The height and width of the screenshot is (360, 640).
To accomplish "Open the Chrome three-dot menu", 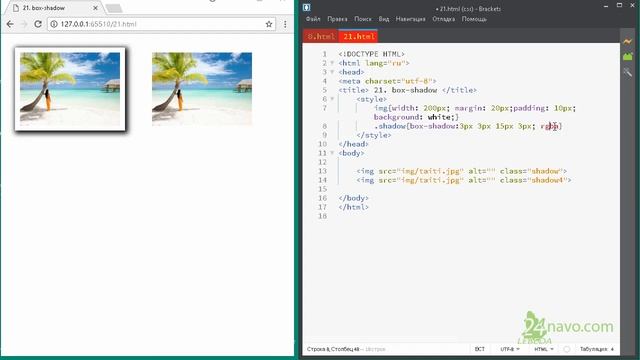I will [285, 24].
